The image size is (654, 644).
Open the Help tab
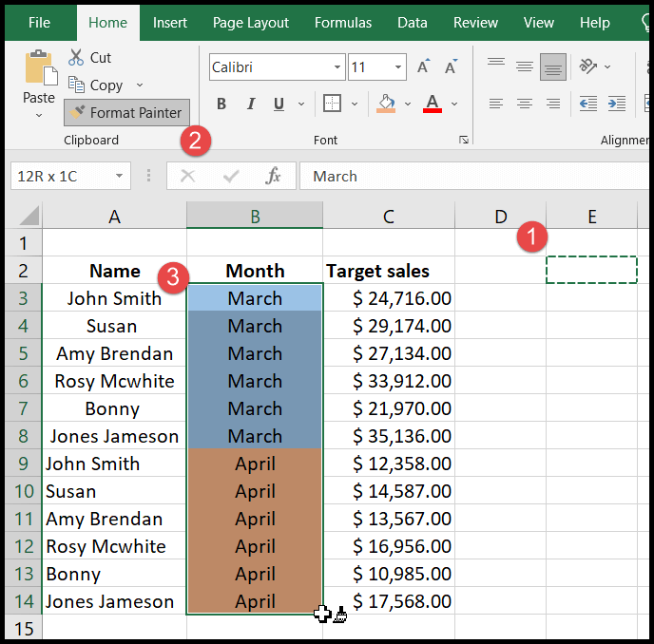coord(594,23)
